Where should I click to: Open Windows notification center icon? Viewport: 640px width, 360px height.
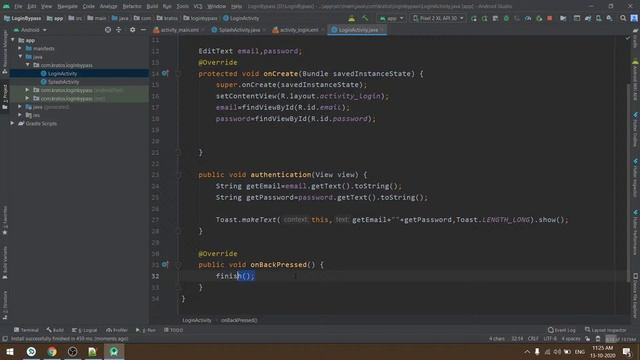point(627,351)
